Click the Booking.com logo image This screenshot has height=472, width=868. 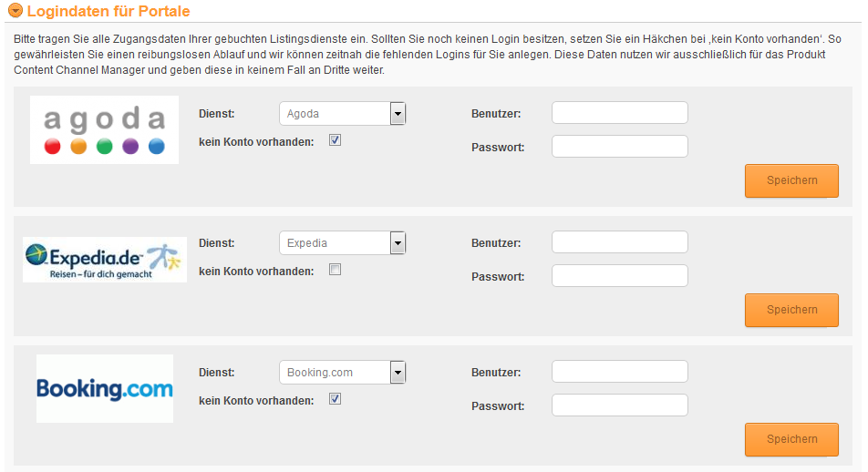tap(105, 388)
